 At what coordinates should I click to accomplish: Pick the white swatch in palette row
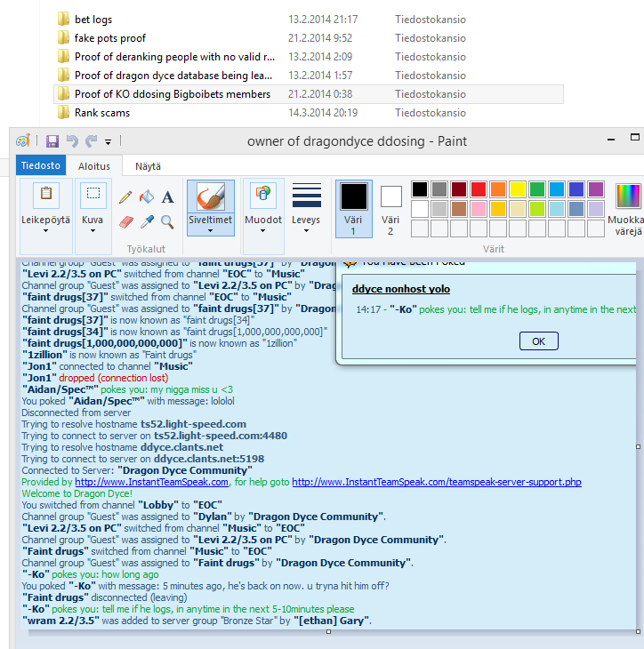(420, 209)
